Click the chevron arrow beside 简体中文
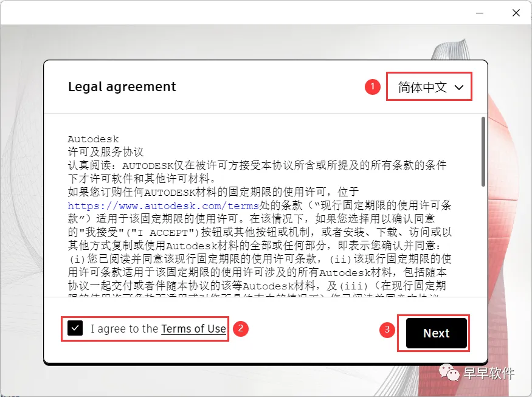This screenshot has height=397, width=532. (459, 88)
